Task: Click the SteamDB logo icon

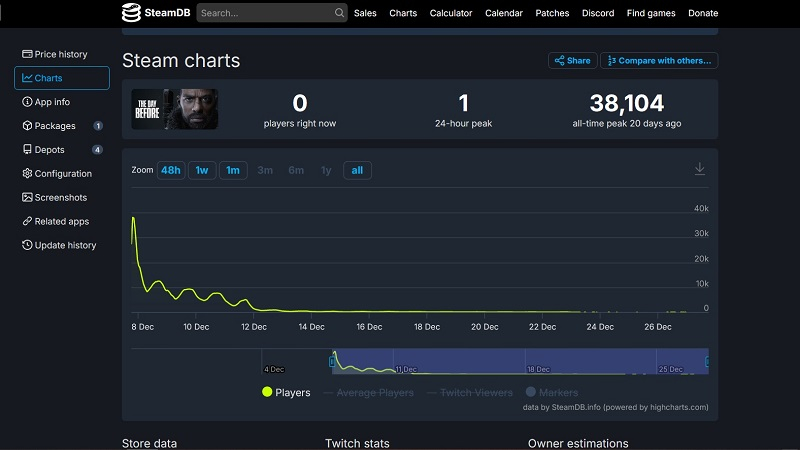Action: (132, 13)
